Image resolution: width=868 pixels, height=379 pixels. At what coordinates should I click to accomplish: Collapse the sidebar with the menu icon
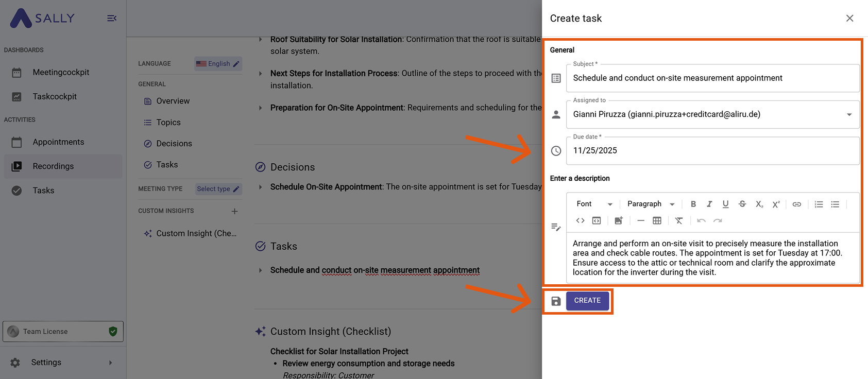point(111,19)
